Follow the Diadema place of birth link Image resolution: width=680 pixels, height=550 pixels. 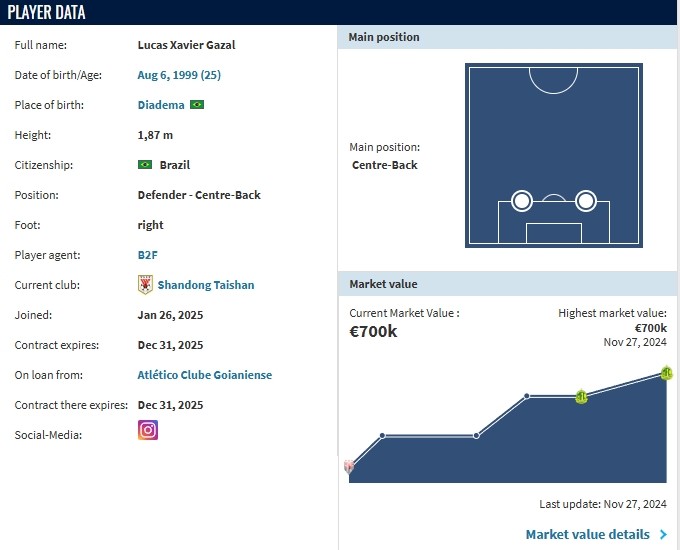point(161,105)
